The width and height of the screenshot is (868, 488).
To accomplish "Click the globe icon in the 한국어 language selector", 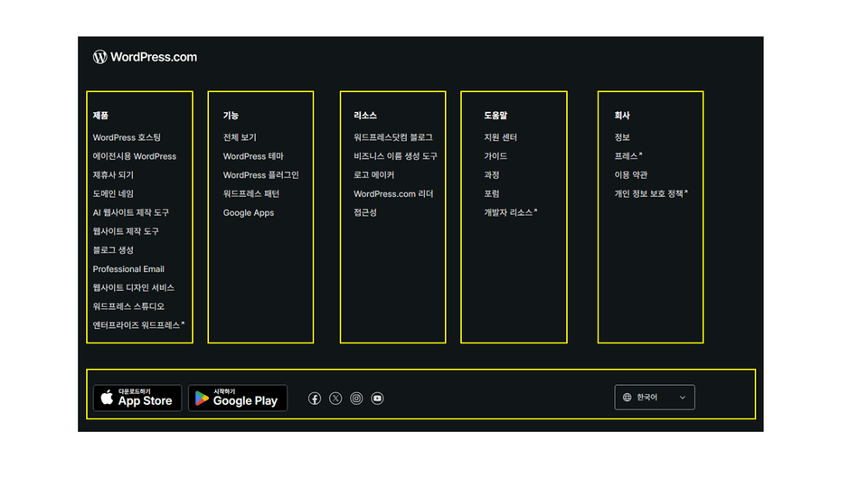I will point(627,398).
